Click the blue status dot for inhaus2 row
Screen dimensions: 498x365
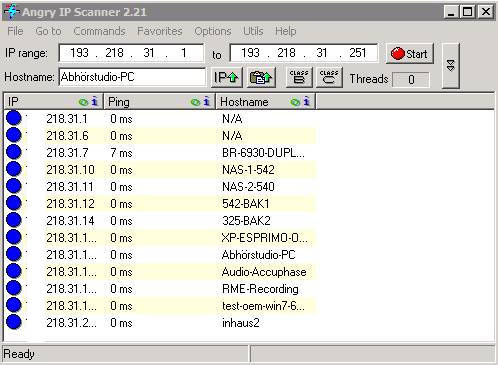coord(14,322)
